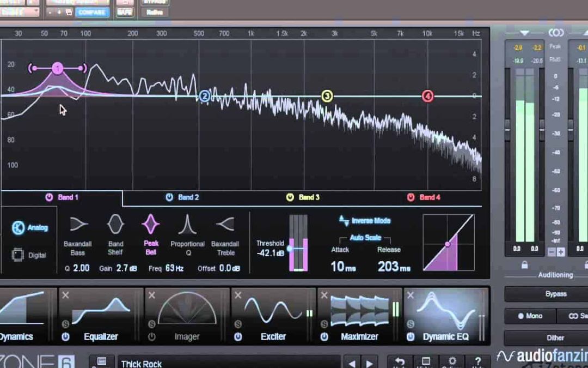Select the Proportional Q filter shape
The width and height of the screenshot is (588, 368).
coord(187,224)
